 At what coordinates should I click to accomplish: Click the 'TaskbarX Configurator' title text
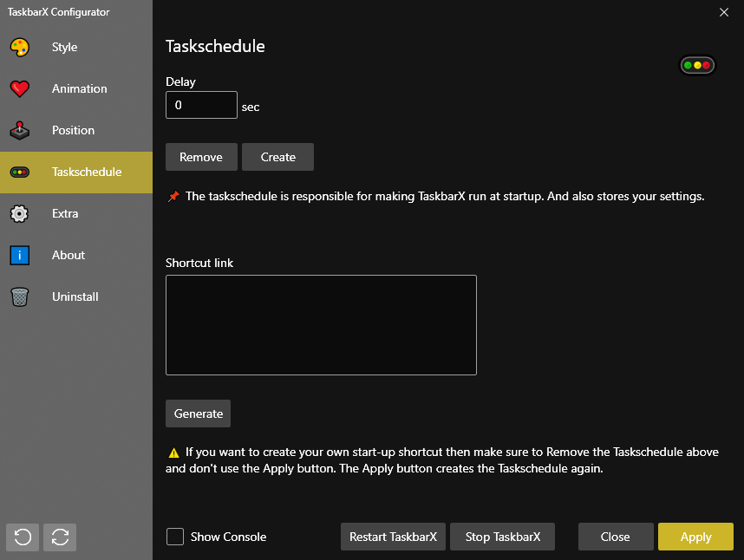[58, 12]
